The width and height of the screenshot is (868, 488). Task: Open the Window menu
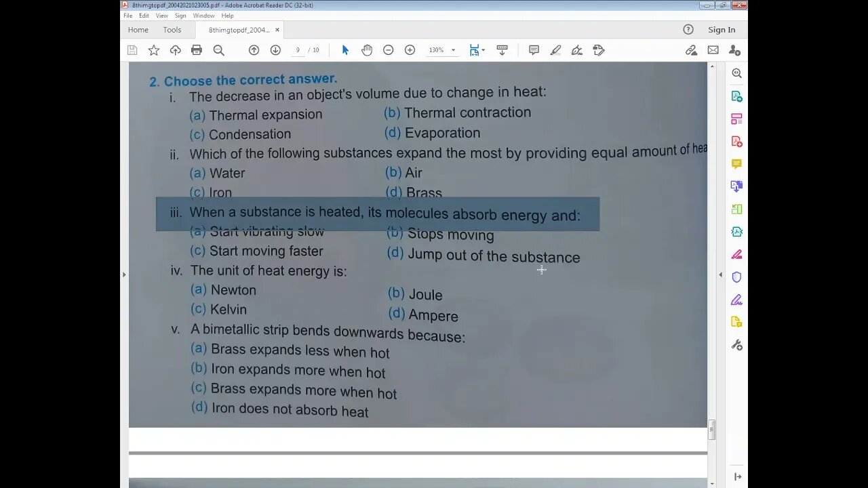203,16
